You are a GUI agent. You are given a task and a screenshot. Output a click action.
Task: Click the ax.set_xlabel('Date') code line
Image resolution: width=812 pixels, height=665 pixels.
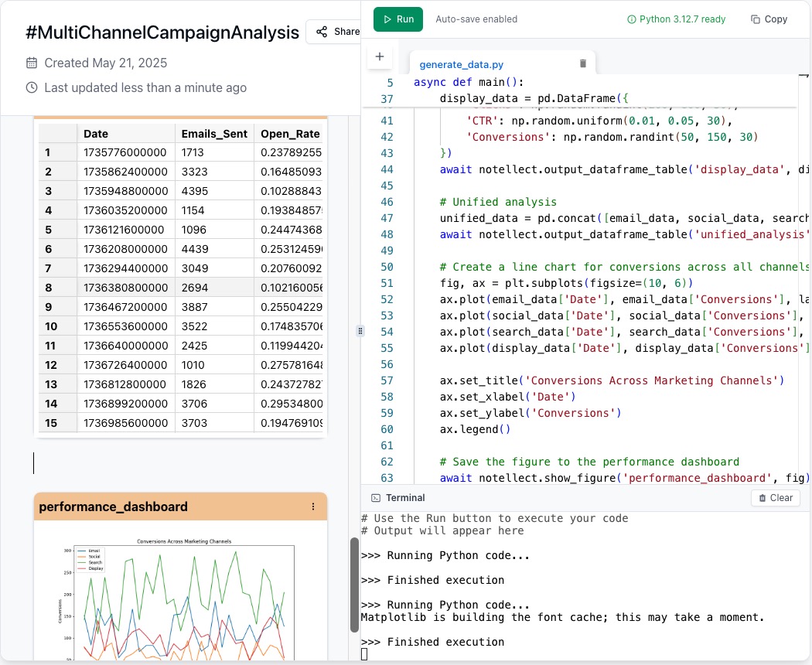tap(507, 397)
